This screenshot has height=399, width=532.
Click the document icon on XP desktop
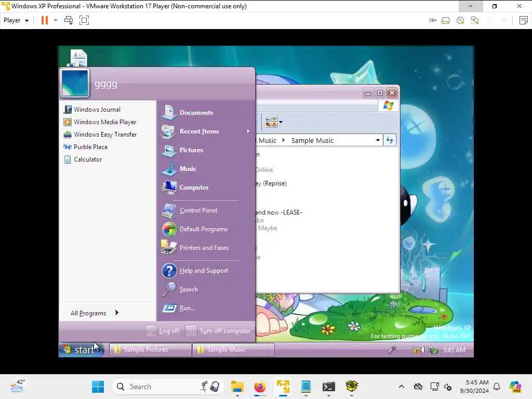[x=79, y=58]
